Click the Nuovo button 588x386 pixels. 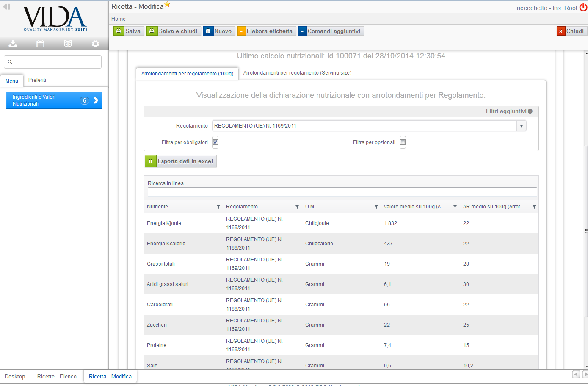pos(218,31)
